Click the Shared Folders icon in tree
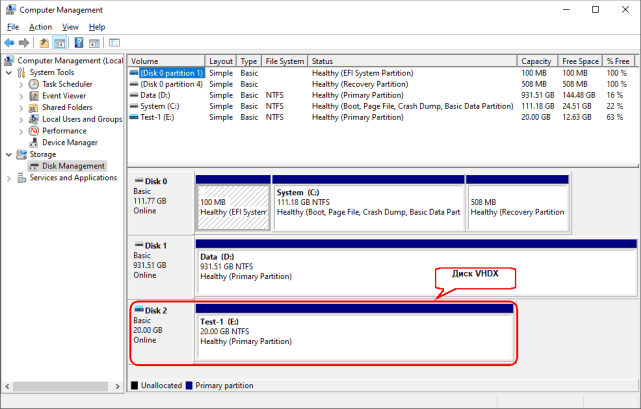The width and height of the screenshot is (641, 409). 34,108
